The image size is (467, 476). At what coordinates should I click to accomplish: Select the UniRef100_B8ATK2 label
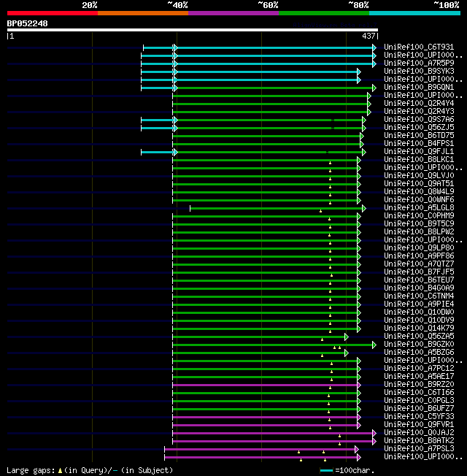click(419, 440)
